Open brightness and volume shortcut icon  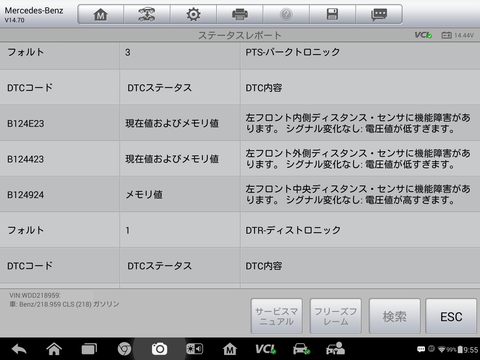pyautogui.click(x=194, y=349)
